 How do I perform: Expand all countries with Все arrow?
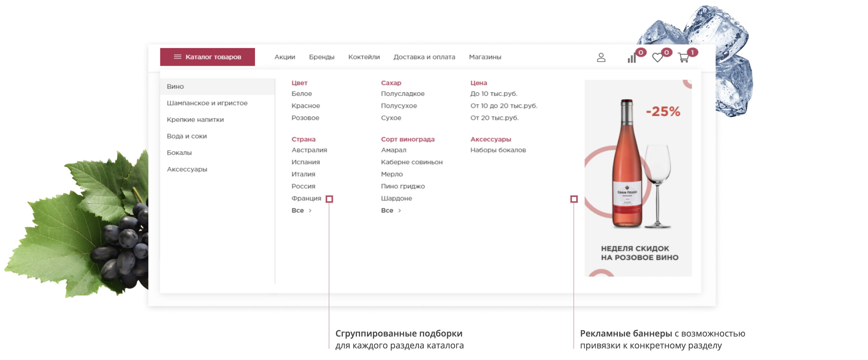tap(310, 210)
